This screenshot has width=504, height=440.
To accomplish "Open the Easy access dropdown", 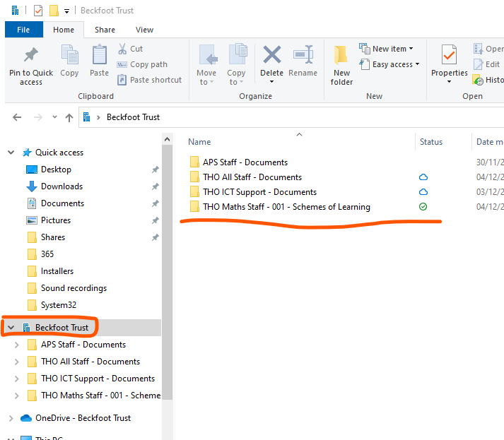I will pos(389,64).
